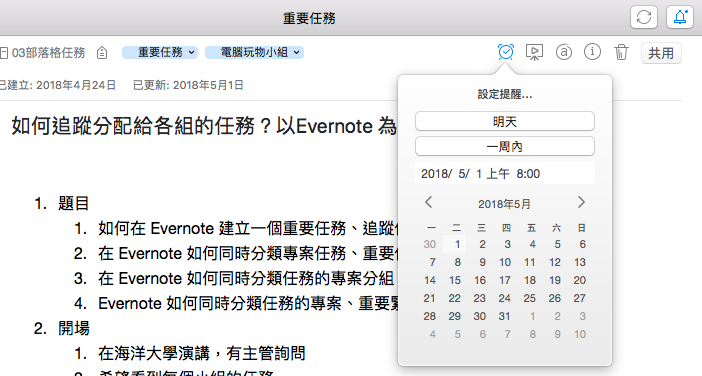702x376 pixels.
Task: Go to next month in calendar
Action: tap(581, 202)
